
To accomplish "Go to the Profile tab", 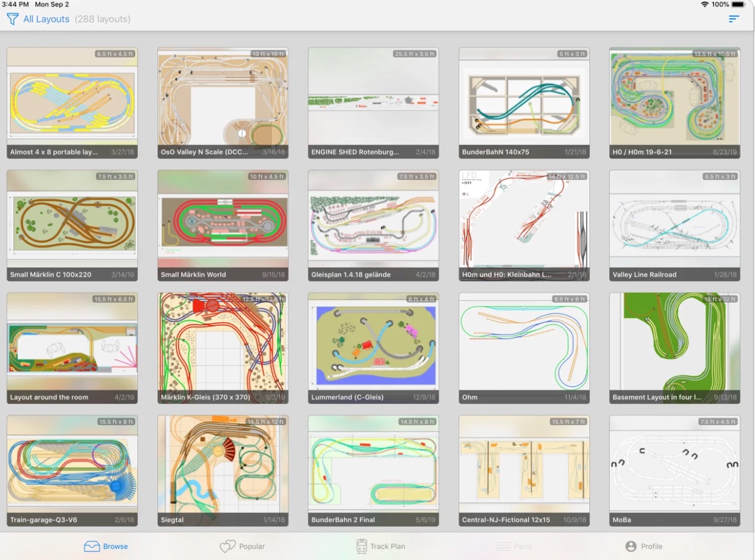I will [x=643, y=546].
